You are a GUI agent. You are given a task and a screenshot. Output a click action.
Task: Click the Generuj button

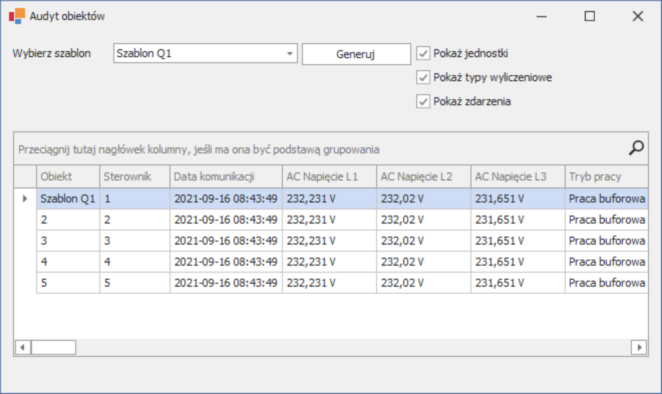click(x=356, y=54)
